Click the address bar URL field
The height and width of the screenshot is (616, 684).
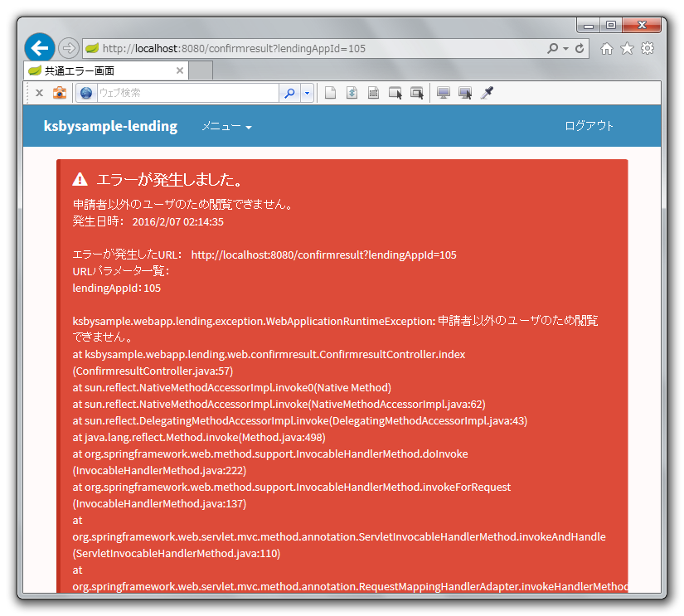coord(313,48)
